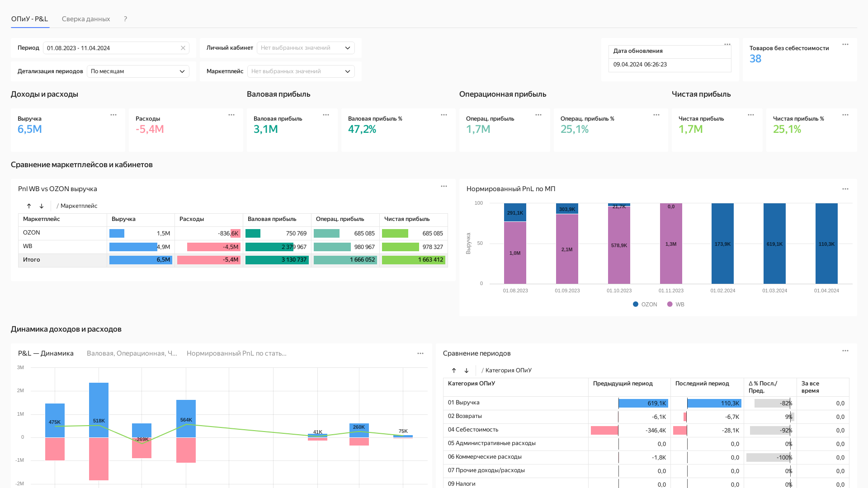Click 518K bar in P&L dynamics chart

click(99, 410)
